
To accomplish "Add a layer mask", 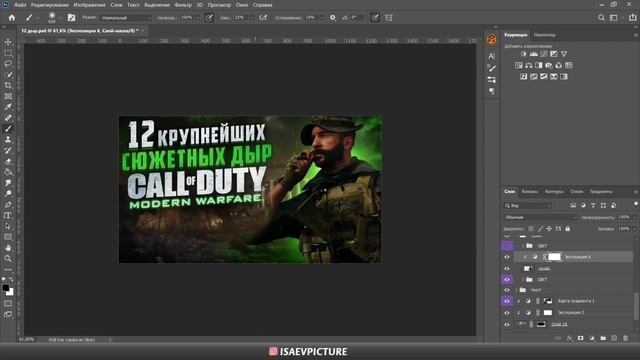I will (x=581, y=338).
